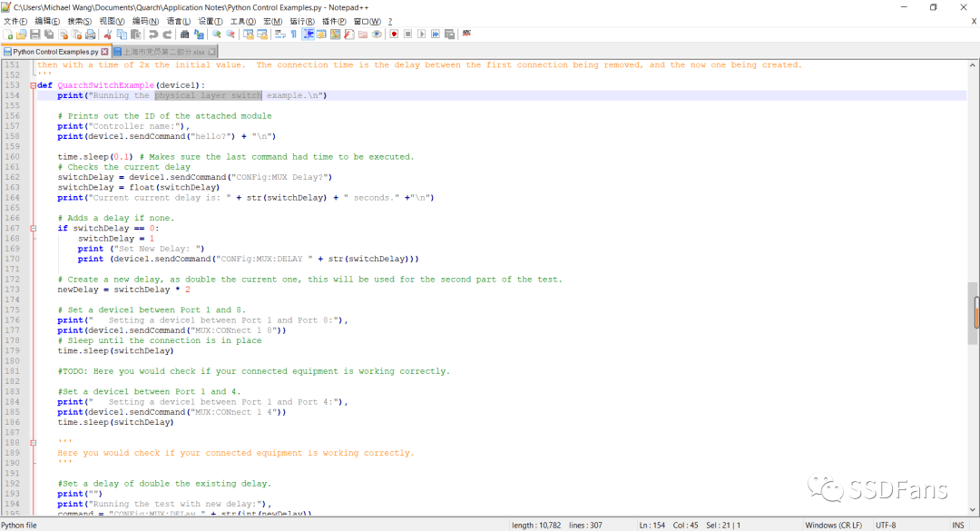
Task: Click the Save All toolbar icon
Action: click(49, 34)
